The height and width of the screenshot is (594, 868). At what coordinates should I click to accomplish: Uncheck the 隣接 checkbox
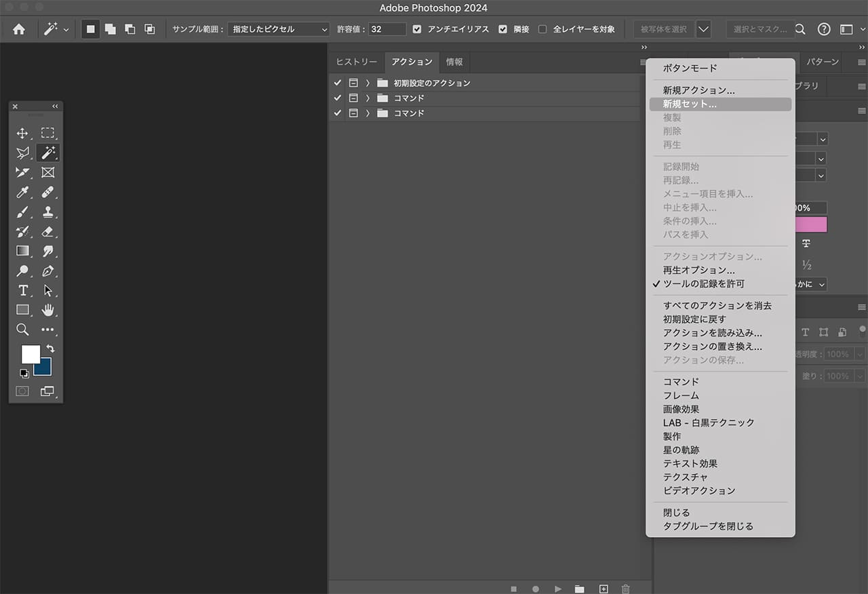502,29
